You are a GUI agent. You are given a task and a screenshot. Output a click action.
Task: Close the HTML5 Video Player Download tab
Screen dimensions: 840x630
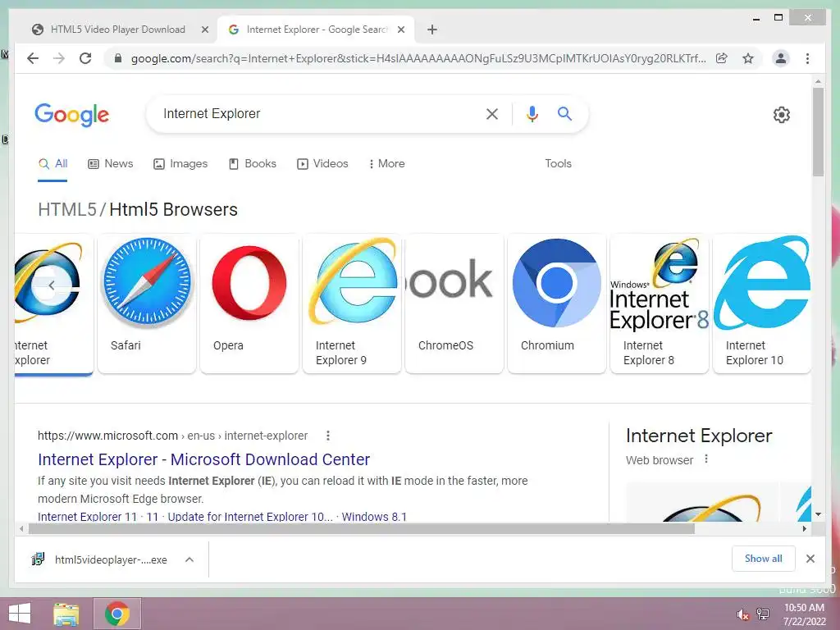pos(204,30)
